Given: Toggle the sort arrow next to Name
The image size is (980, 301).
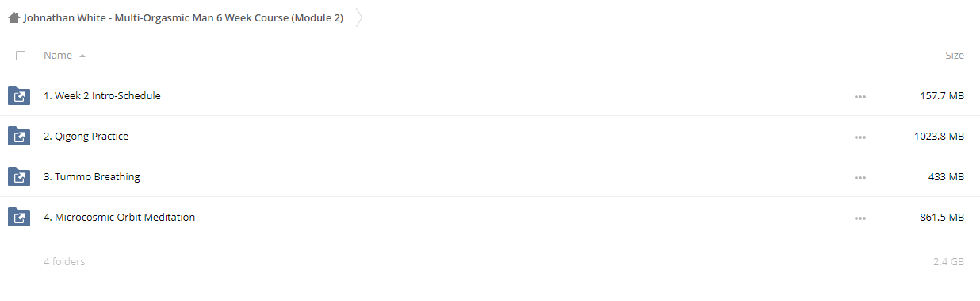Looking at the screenshot, I should (x=82, y=56).
